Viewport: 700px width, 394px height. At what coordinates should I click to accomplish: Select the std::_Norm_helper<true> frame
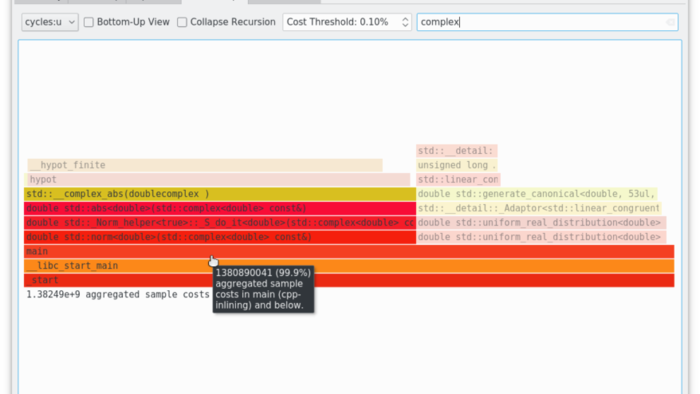[x=220, y=222]
